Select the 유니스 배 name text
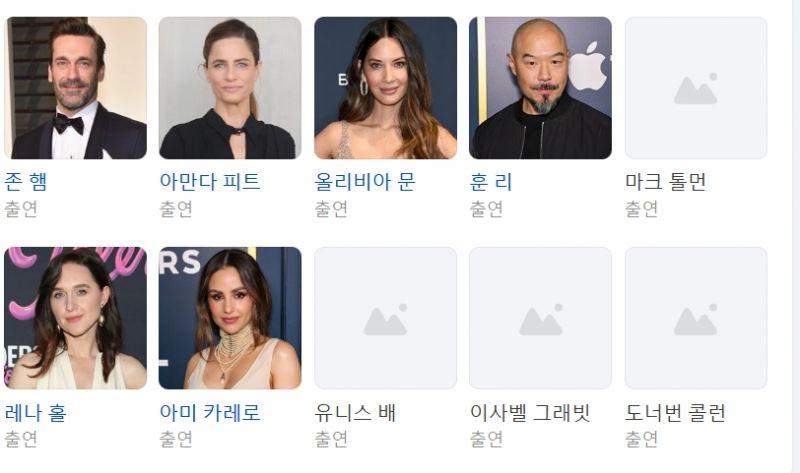The image size is (800, 473). [x=355, y=412]
